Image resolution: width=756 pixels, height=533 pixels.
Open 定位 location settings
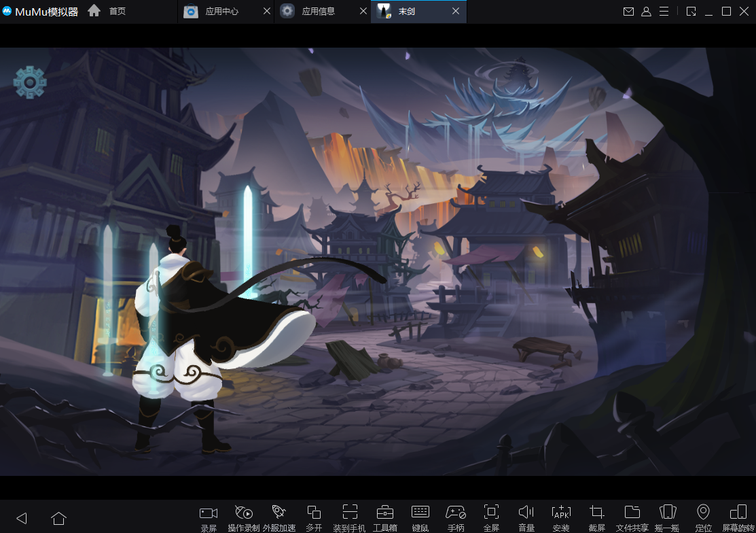coord(703,519)
